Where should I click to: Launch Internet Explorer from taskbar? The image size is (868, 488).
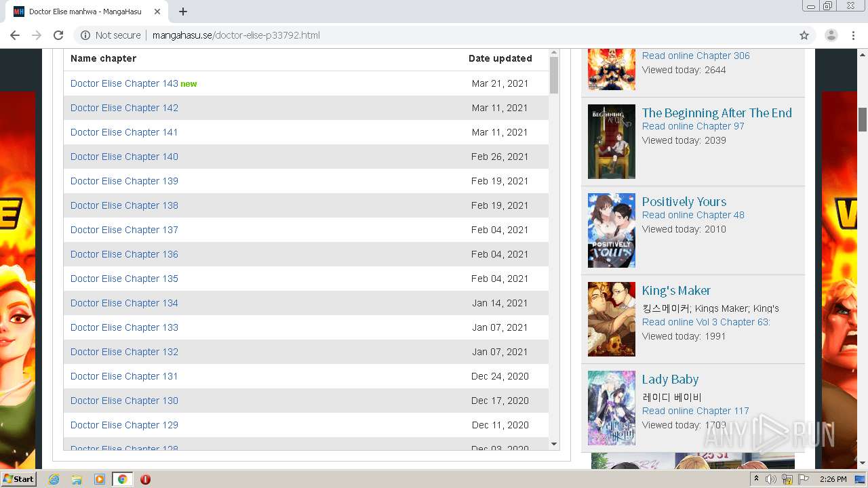(54, 479)
